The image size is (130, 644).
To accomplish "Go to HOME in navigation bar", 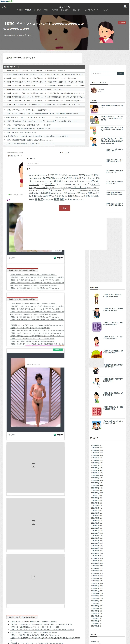I will [20, 10].
